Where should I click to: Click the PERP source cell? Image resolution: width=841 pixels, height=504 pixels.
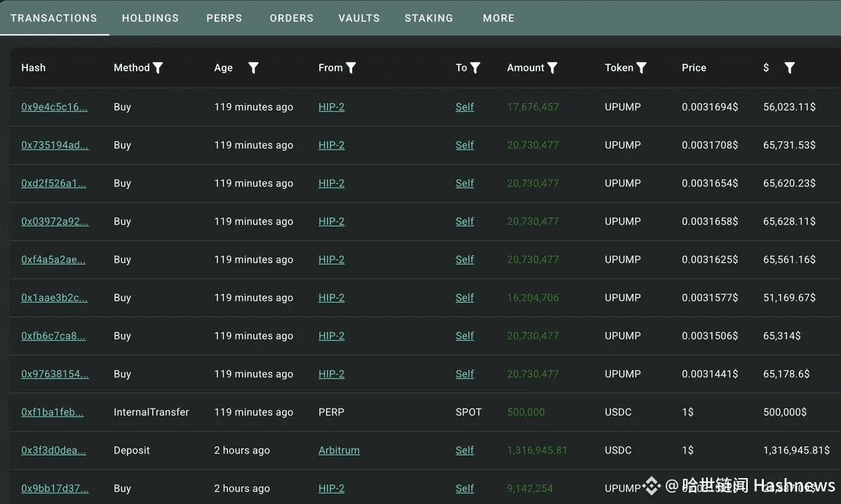(331, 411)
